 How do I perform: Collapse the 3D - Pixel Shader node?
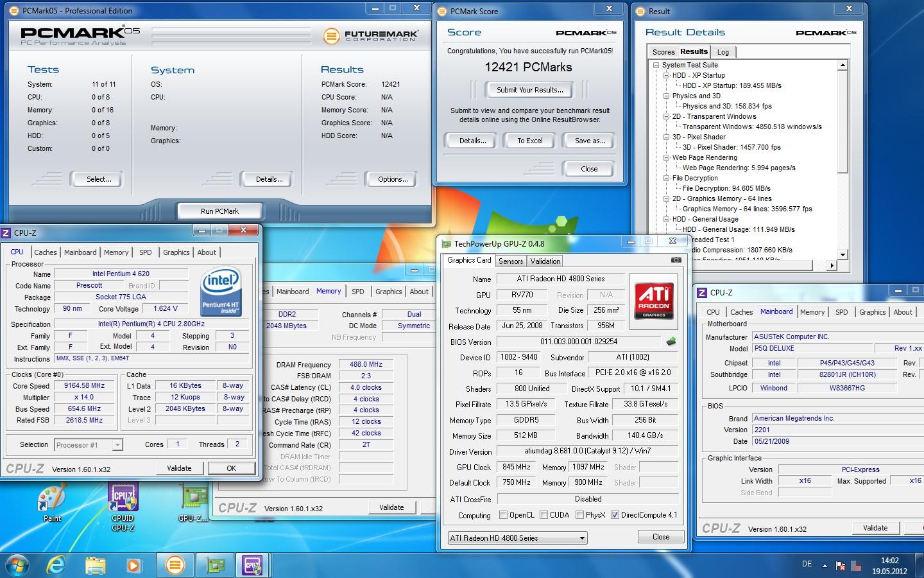pos(666,137)
